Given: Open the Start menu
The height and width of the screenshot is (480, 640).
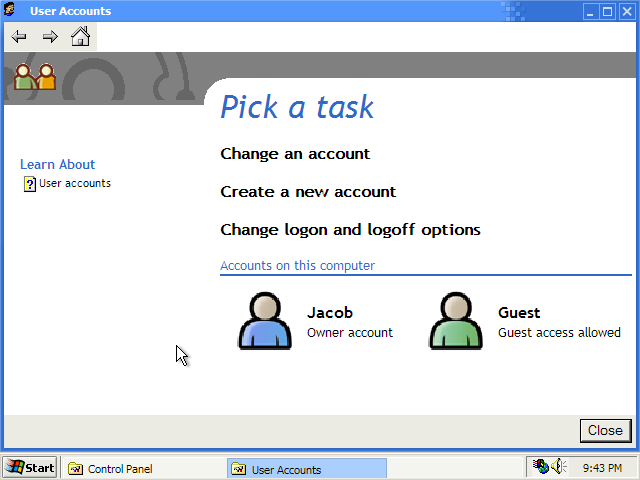Looking at the screenshot, I should click(30, 467).
